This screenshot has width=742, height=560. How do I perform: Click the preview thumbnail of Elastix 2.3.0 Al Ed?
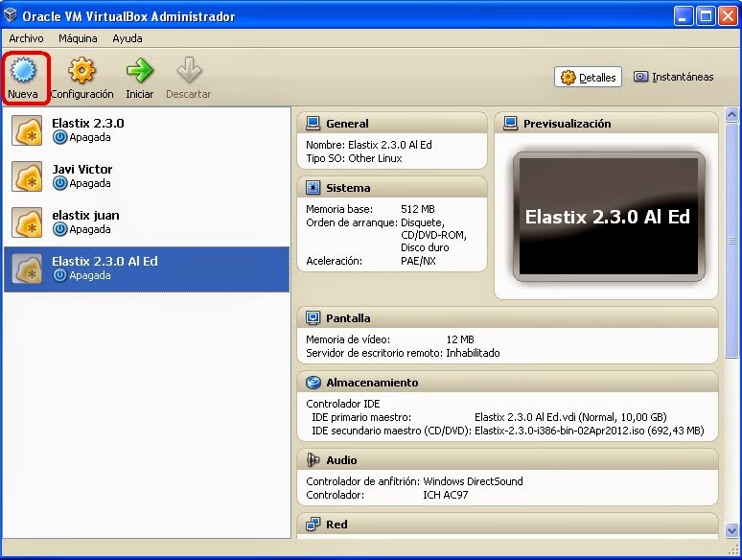(609, 217)
